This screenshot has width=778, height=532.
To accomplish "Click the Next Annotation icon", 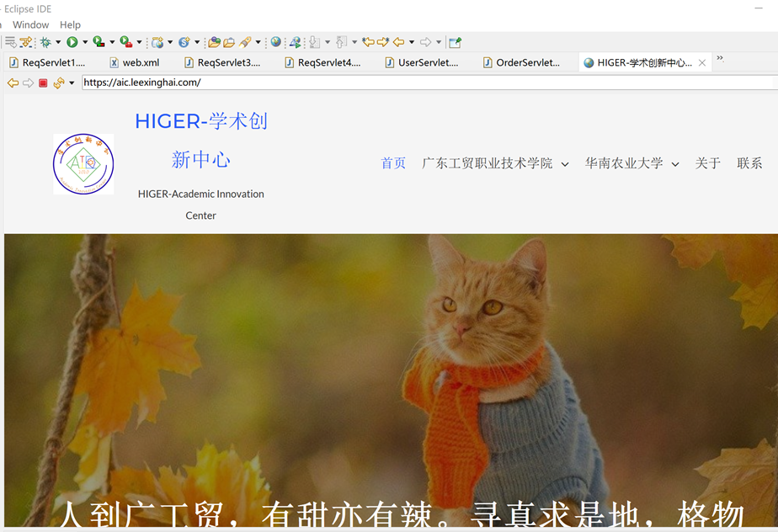I will tap(314, 42).
